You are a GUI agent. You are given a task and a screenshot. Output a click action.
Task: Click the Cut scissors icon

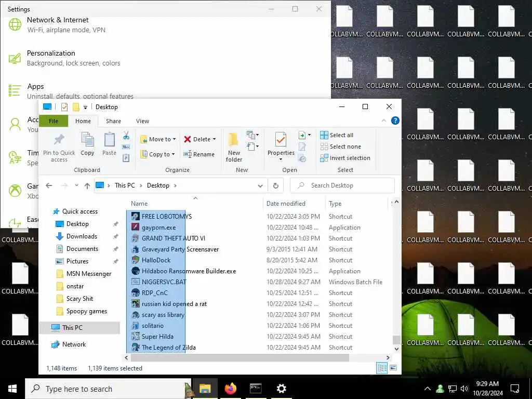pyautogui.click(x=126, y=136)
